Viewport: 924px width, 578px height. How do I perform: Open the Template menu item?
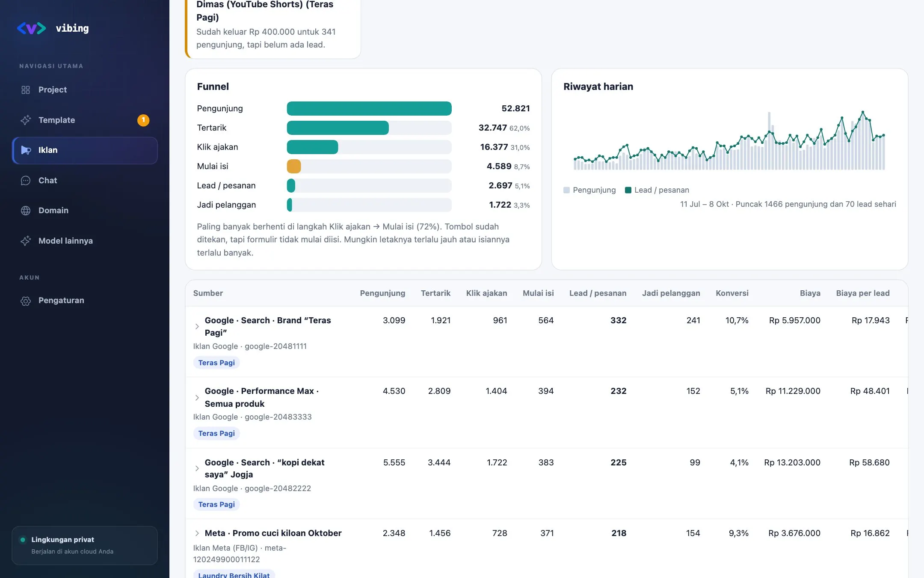point(85,120)
